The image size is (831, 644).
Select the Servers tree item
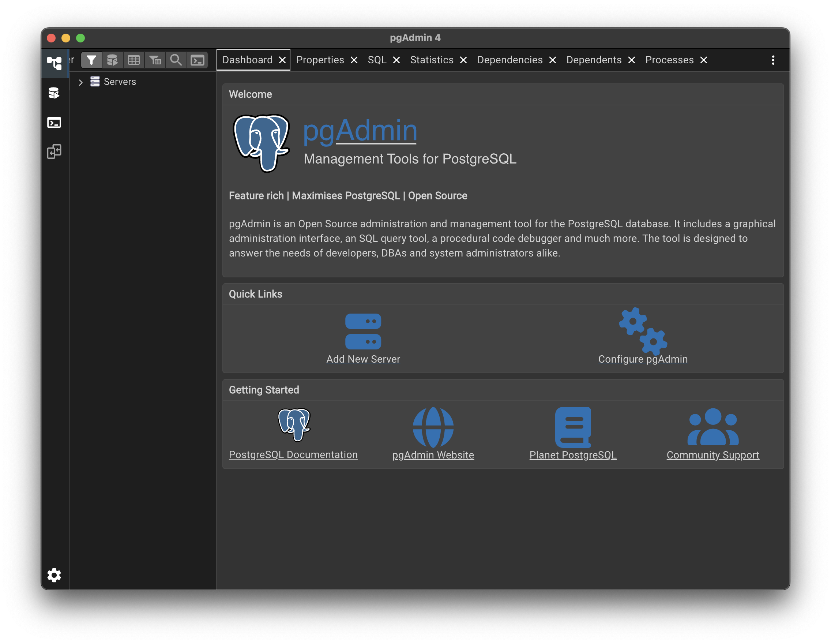click(x=120, y=82)
